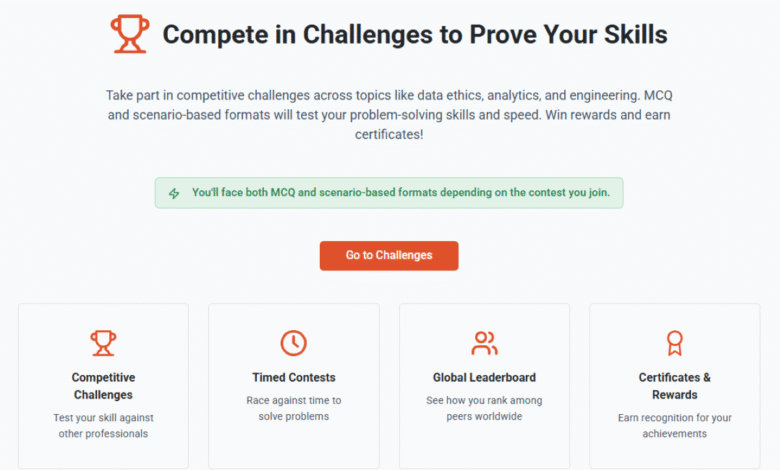This screenshot has height=470, width=780.
Task: Click the lightning bolt icon in the green banner
Action: click(x=174, y=193)
